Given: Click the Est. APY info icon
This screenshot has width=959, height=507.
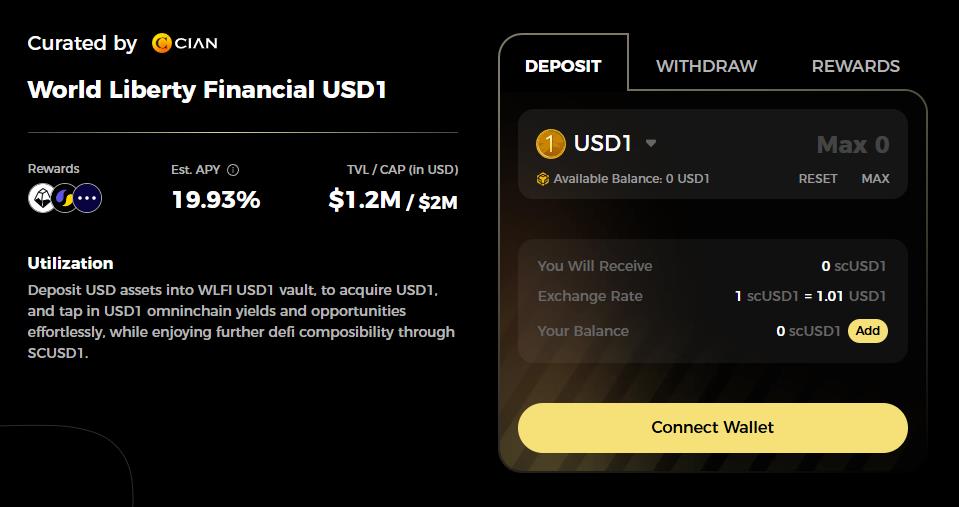Looking at the screenshot, I should pyautogui.click(x=233, y=170).
